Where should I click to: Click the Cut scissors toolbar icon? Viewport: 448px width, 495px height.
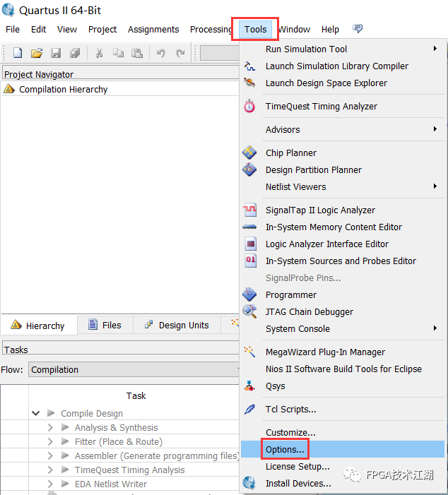click(x=99, y=53)
